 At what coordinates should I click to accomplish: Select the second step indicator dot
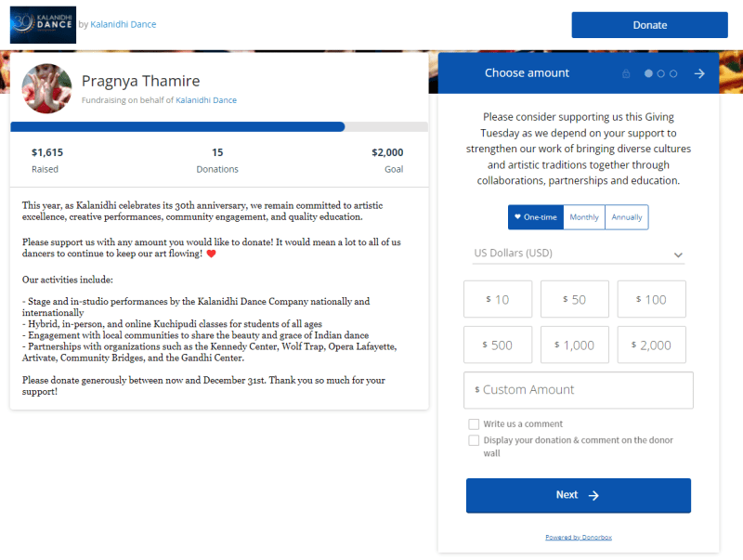click(x=660, y=73)
